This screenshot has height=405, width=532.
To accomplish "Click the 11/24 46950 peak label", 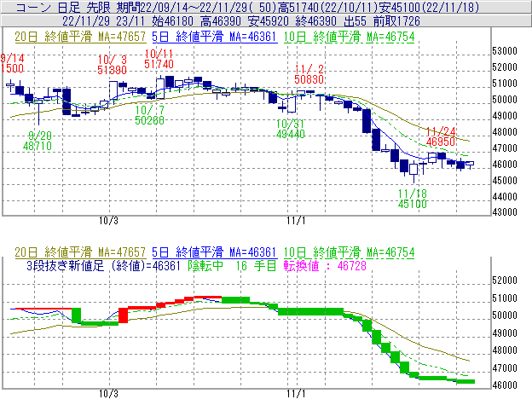I will [441, 136].
